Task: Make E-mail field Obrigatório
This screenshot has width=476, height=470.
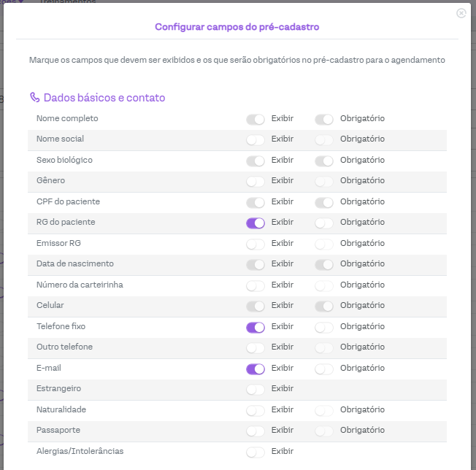Action: coord(324,369)
